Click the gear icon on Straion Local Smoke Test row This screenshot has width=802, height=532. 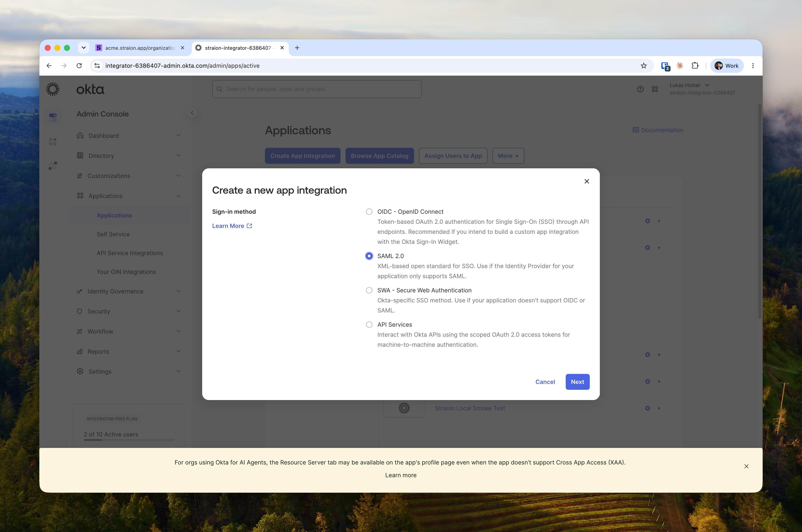click(x=647, y=408)
